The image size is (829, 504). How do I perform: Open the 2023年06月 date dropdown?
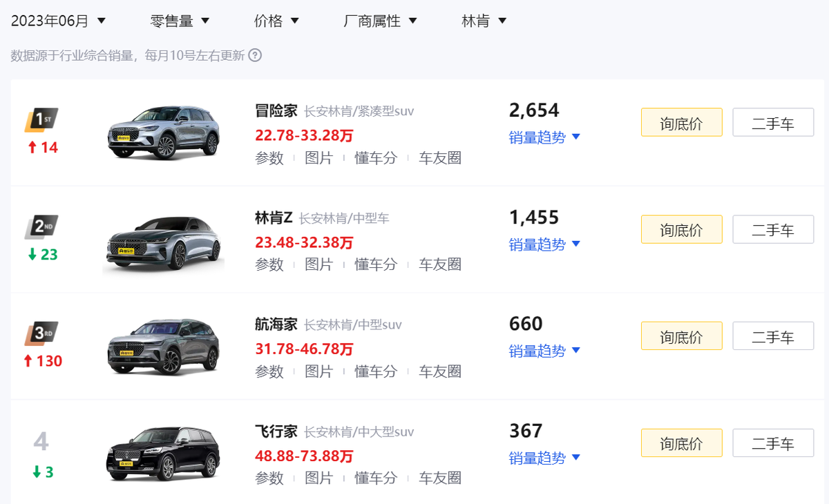(x=58, y=21)
